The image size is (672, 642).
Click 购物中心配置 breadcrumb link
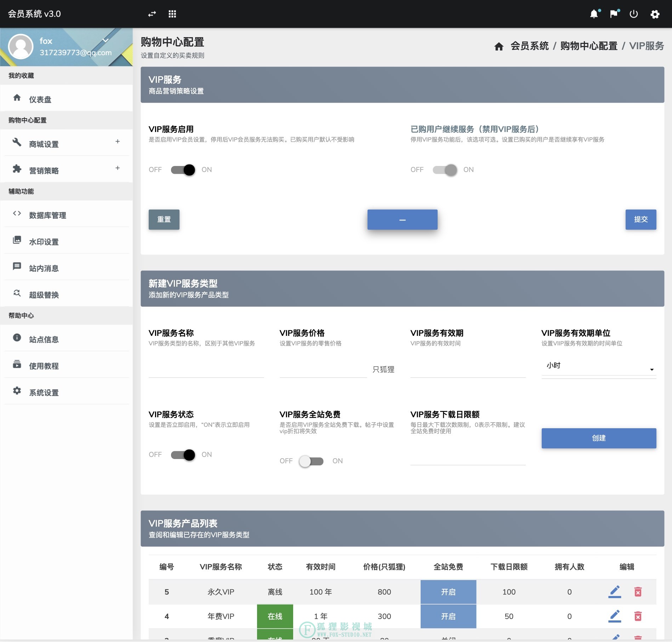pyautogui.click(x=589, y=46)
